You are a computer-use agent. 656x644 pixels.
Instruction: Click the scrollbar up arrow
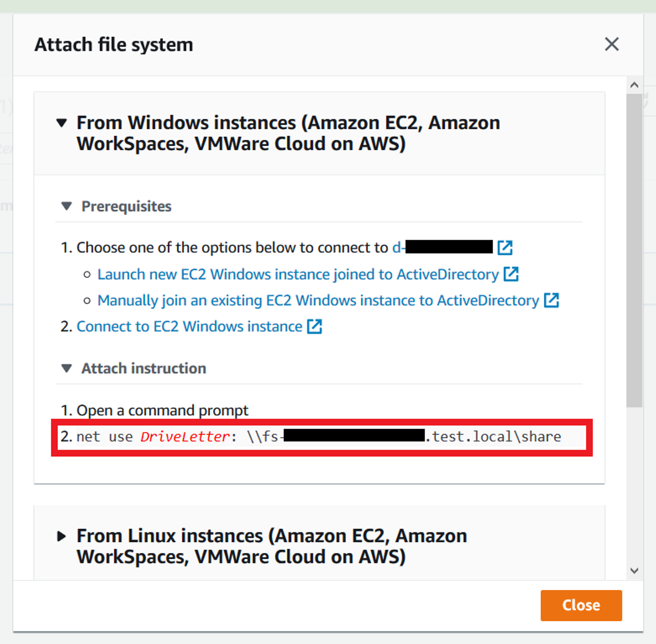click(634, 85)
